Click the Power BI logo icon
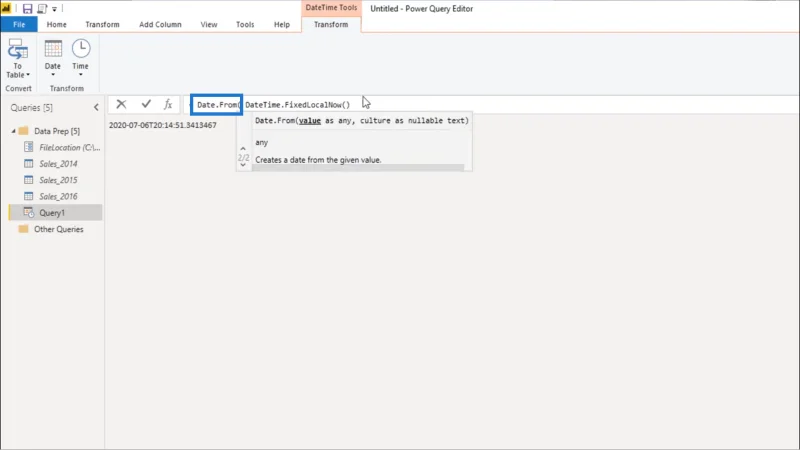 (x=6, y=8)
